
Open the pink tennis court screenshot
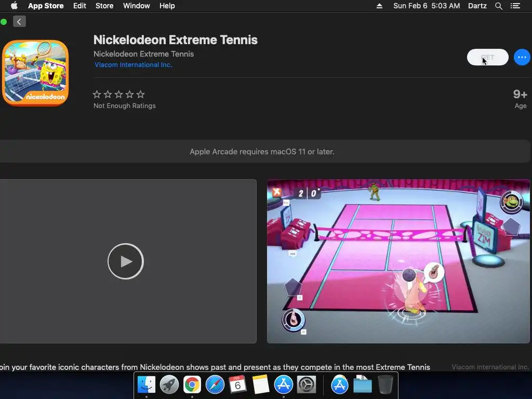click(x=398, y=261)
